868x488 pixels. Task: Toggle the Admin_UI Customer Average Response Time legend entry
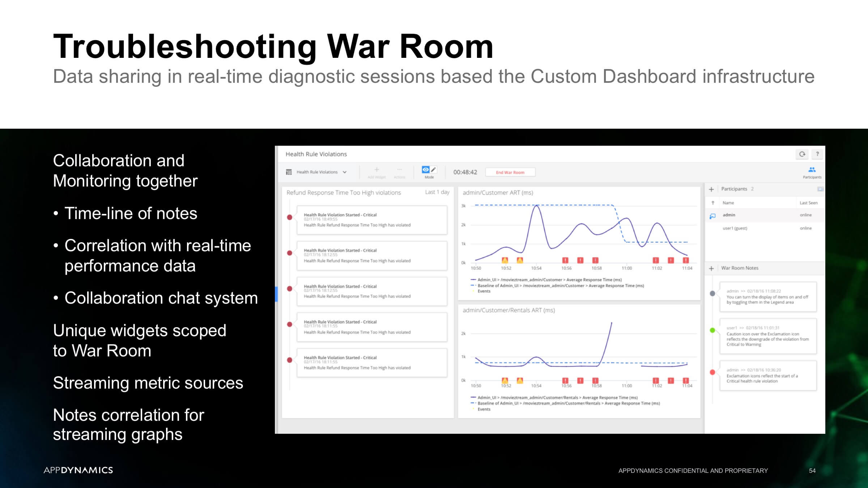(x=546, y=280)
